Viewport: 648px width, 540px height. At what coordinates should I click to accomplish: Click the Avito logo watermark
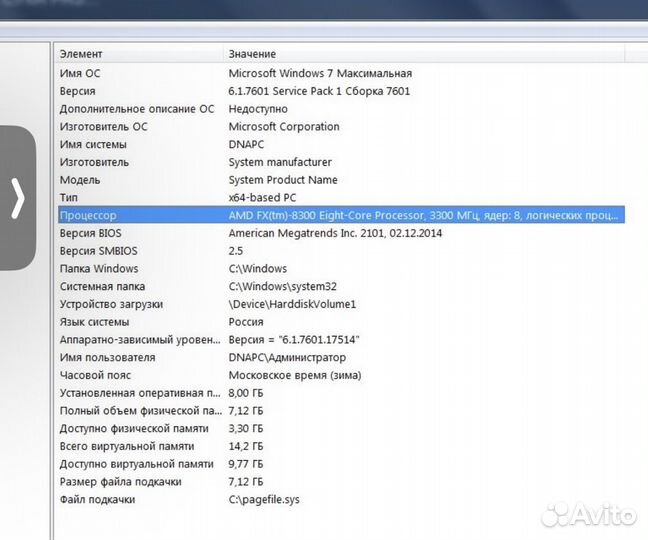(590, 514)
